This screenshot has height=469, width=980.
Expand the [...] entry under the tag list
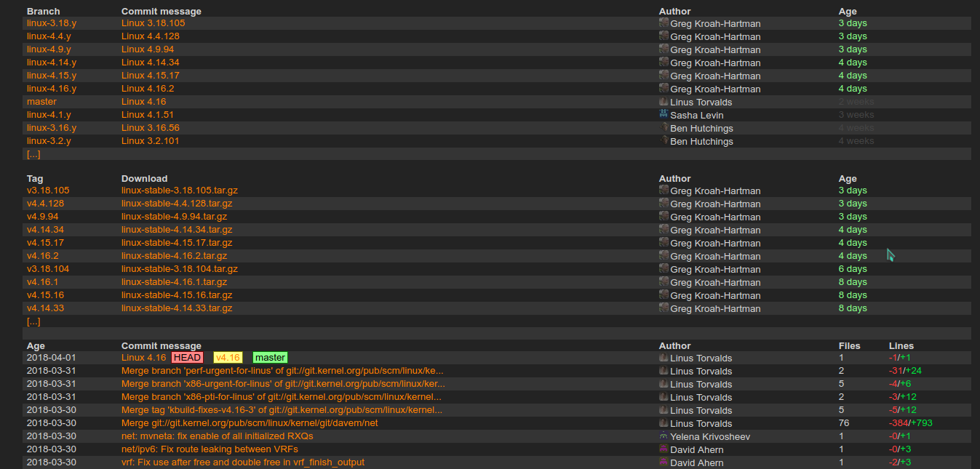click(x=33, y=321)
